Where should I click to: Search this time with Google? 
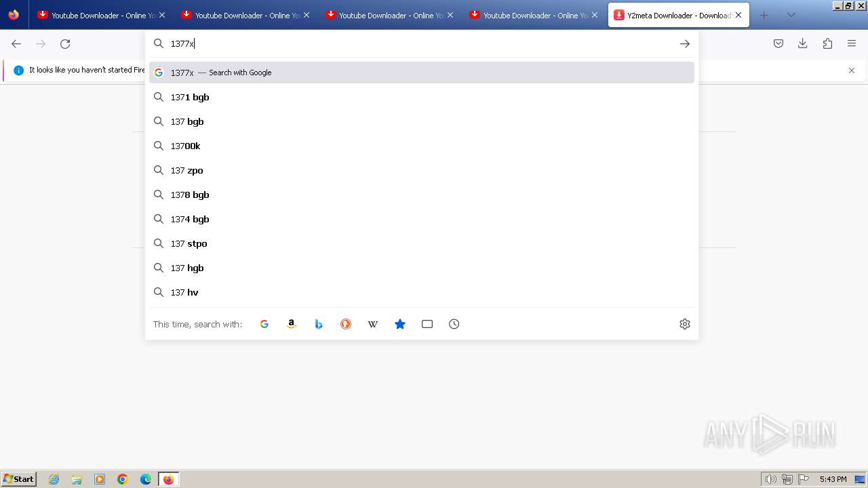coord(264,324)
